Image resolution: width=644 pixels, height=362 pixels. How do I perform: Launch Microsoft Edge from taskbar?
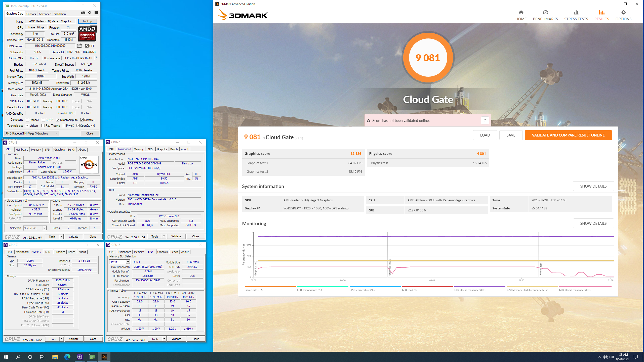(x=67, y=357)
